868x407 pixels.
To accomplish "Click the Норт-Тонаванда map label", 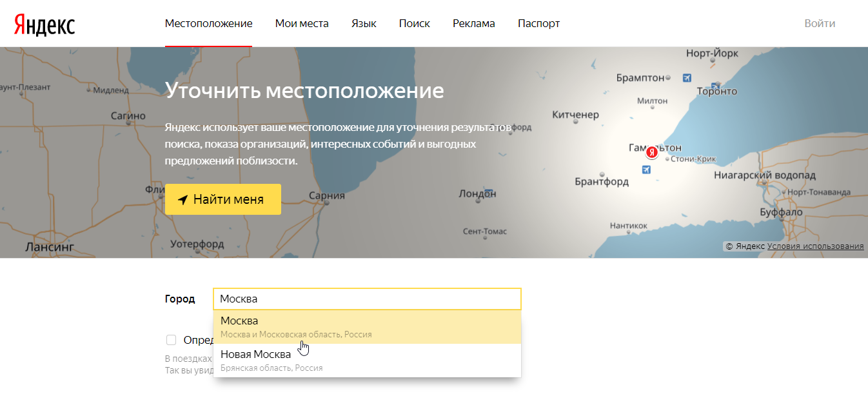I will [x=819, y=192].
